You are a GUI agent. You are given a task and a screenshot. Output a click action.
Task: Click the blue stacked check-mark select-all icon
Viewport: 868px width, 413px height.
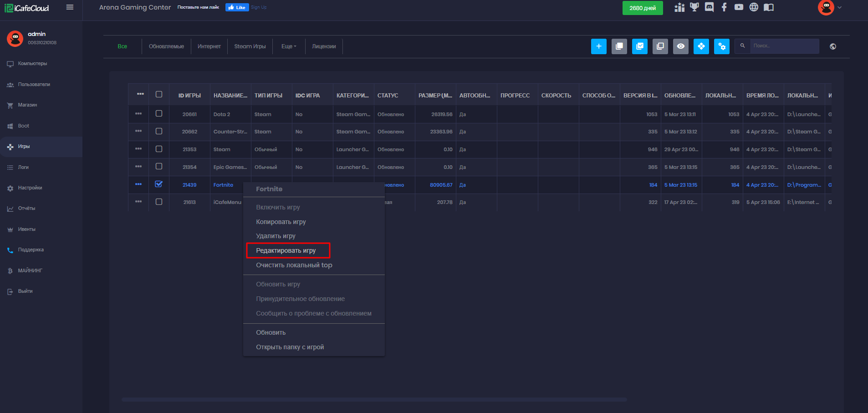click(639, 46)
